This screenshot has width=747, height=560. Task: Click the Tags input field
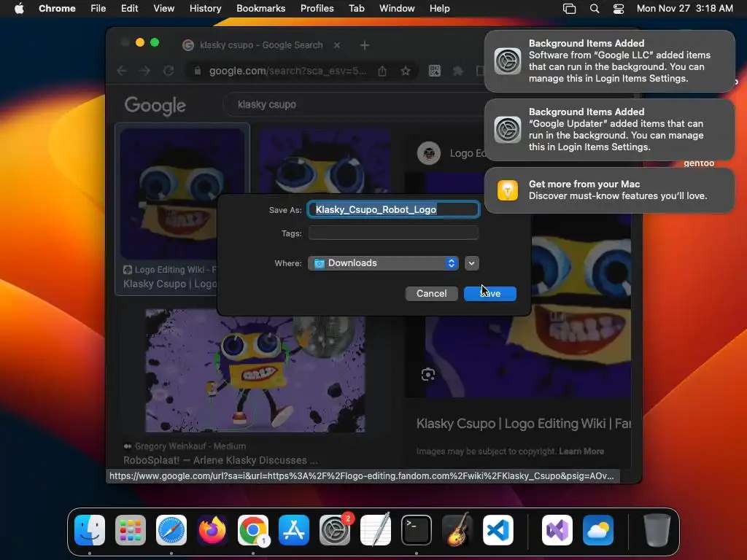(x=393, y=233)
